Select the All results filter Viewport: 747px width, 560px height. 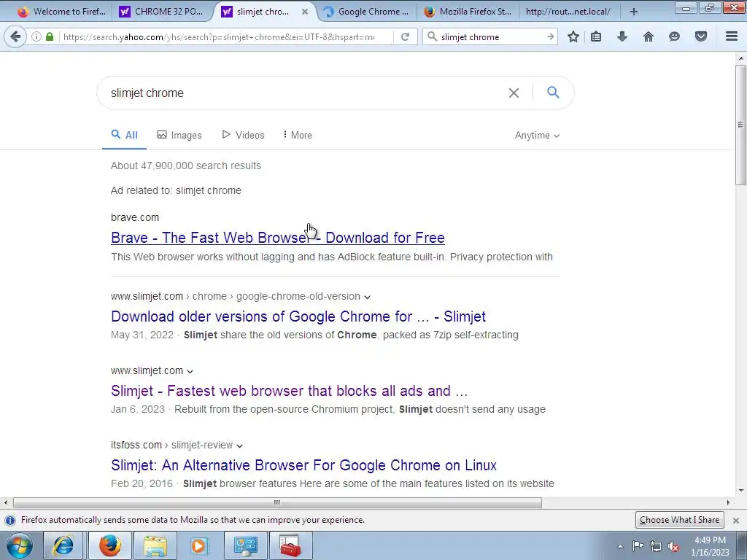point(124,135)
